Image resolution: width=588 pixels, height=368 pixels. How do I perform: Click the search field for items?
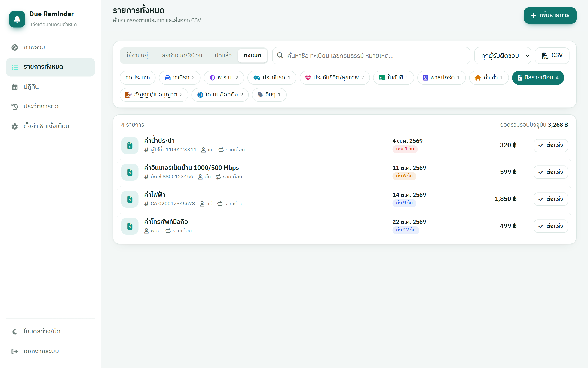click(x=371, y=56)
